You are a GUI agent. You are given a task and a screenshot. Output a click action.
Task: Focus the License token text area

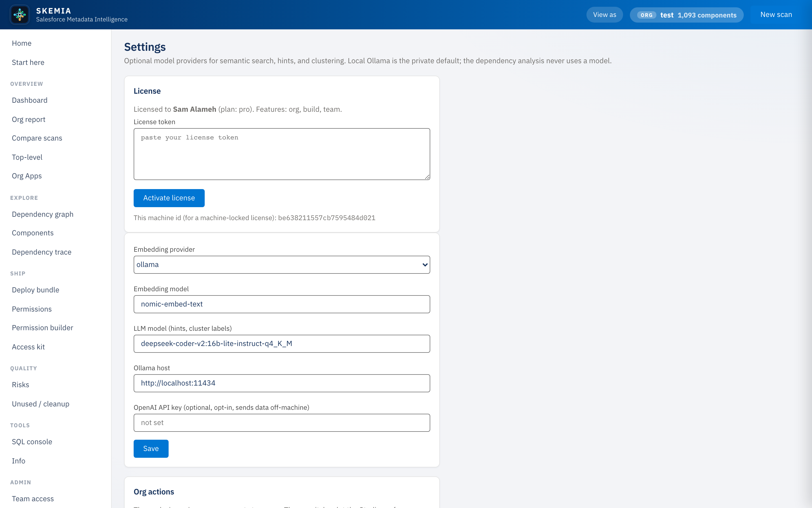point(281,154)
